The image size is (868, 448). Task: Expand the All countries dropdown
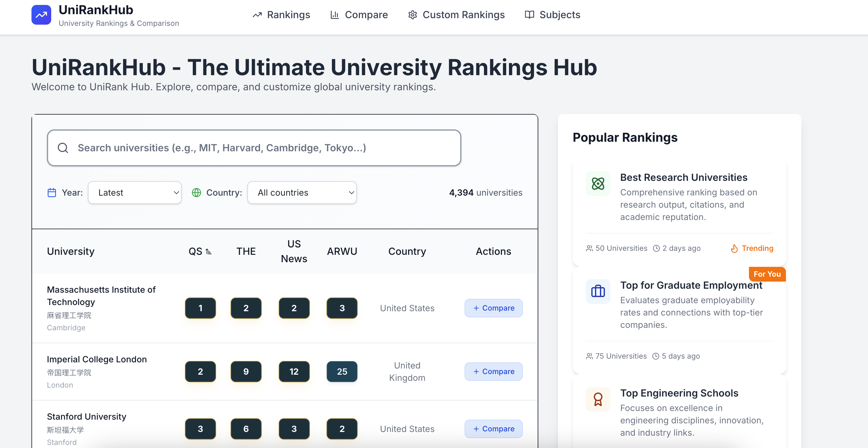coord(302,193)
